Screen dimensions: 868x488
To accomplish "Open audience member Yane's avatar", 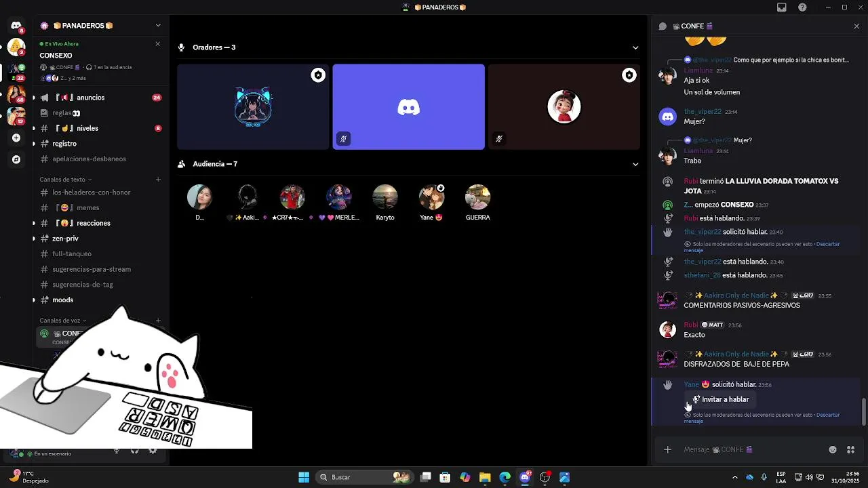I will tap(431, 197).
